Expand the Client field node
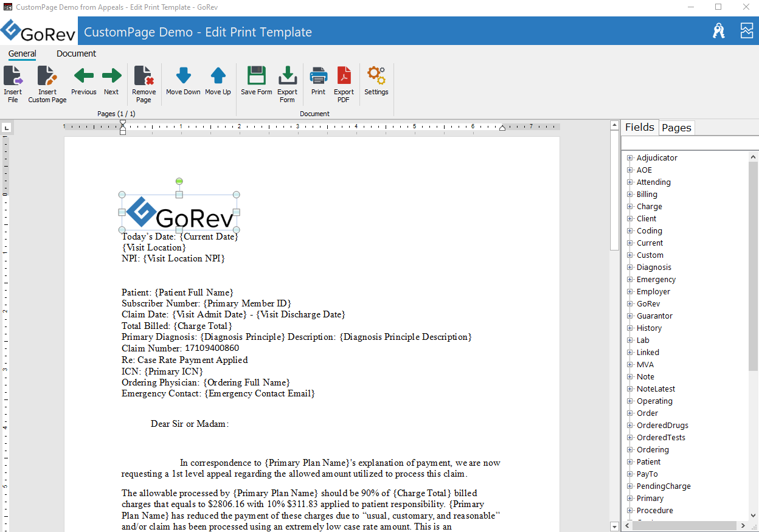759x532 pixels. [x=630, y=219]
